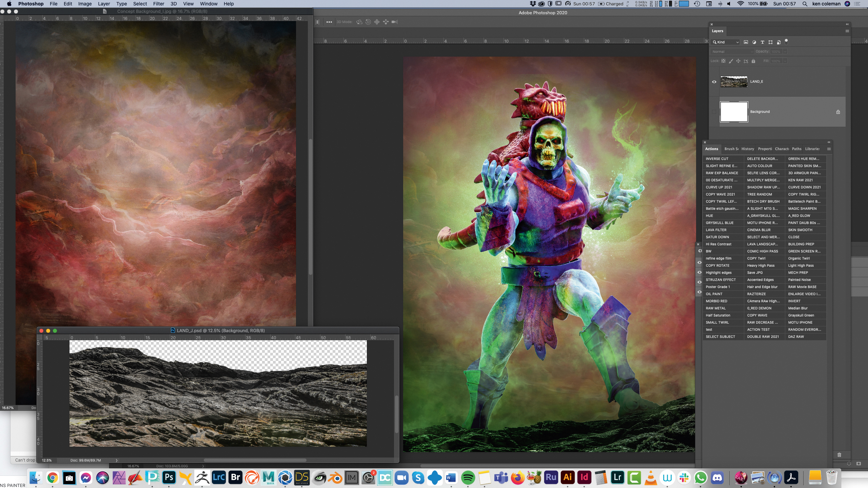Open the three-dots more options in the options bar
This screenshot has width=868, height=488.
point(329,22)
